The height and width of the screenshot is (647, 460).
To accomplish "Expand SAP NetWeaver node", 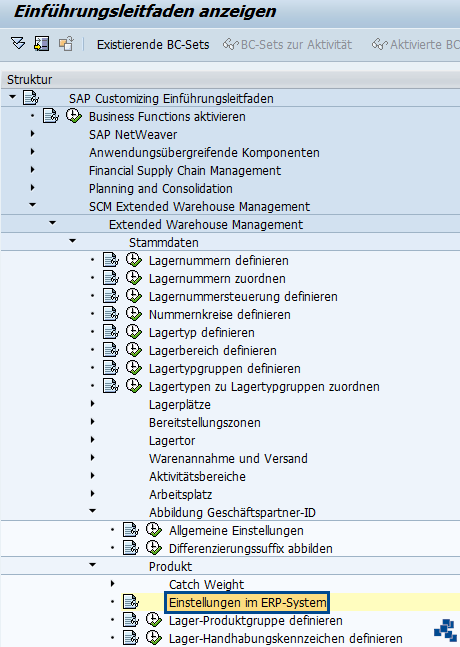I will click(33, 134).
